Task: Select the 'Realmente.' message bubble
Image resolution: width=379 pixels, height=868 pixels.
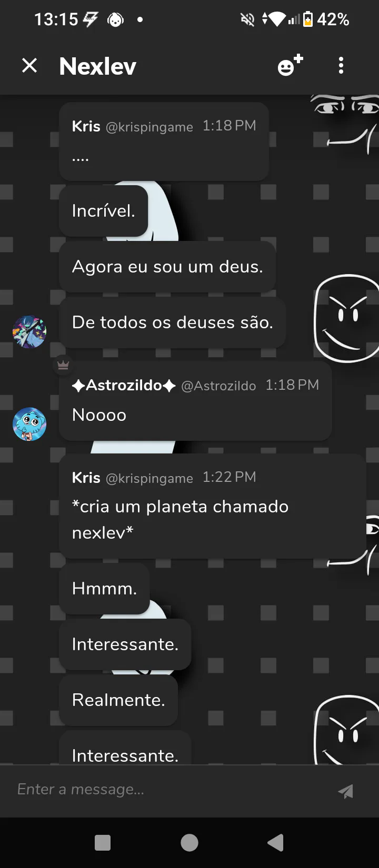Action: coord(118,700)
